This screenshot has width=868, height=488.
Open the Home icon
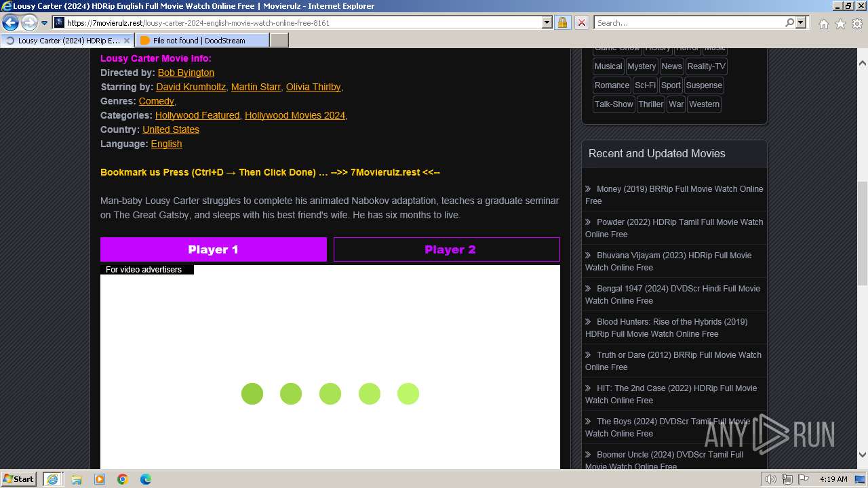click(x=823, y=24)
